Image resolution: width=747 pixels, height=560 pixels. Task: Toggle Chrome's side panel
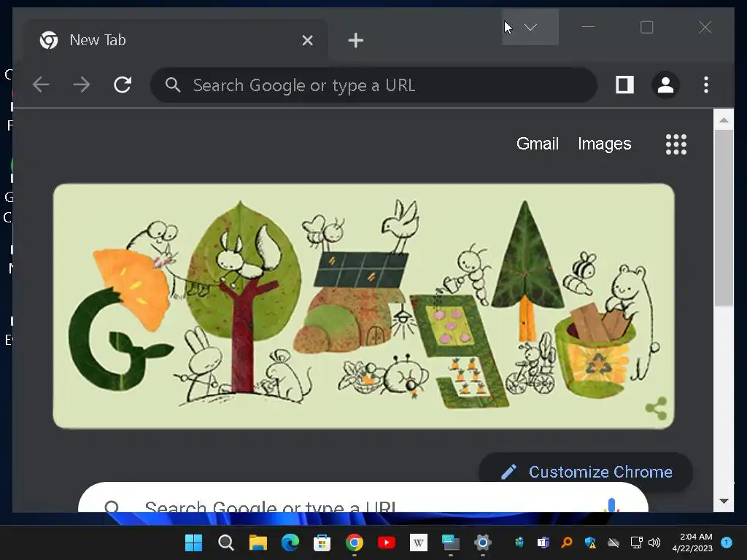coord(624,85)
